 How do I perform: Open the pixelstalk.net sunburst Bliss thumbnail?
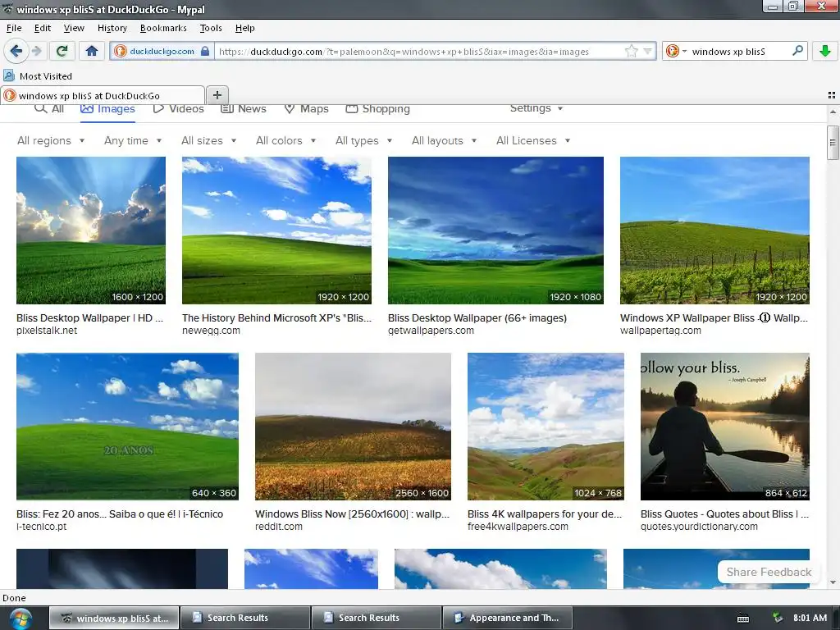click(91, 231)
